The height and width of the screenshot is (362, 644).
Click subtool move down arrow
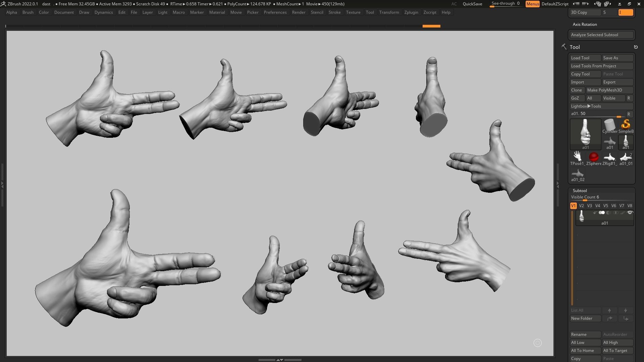point(626,310)
